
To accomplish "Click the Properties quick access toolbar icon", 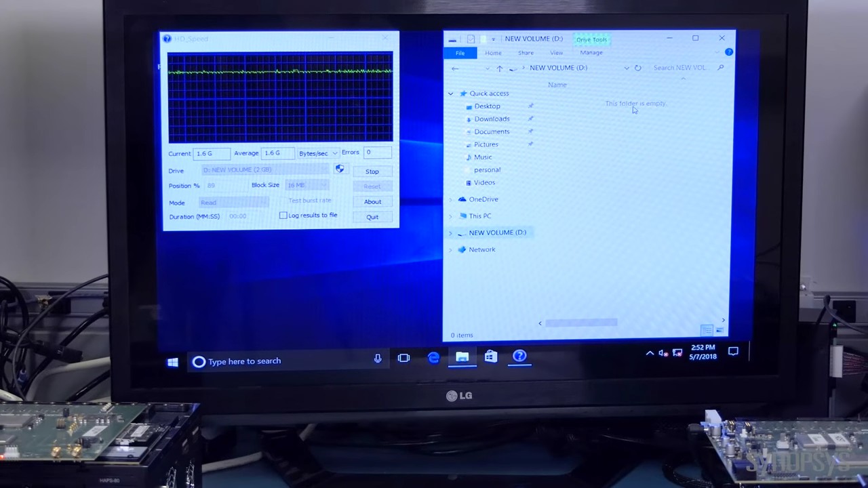I will pos(471,39).
